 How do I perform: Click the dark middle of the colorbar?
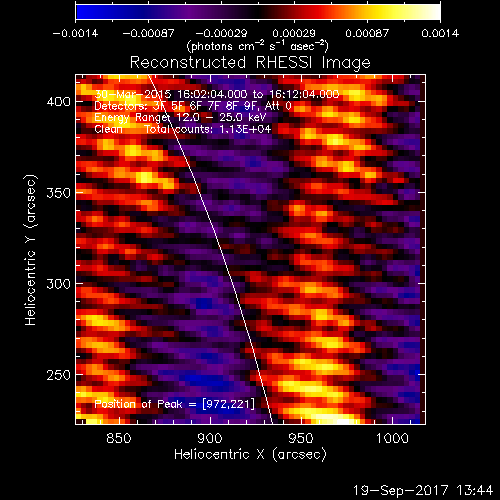[x=258, y=12]
